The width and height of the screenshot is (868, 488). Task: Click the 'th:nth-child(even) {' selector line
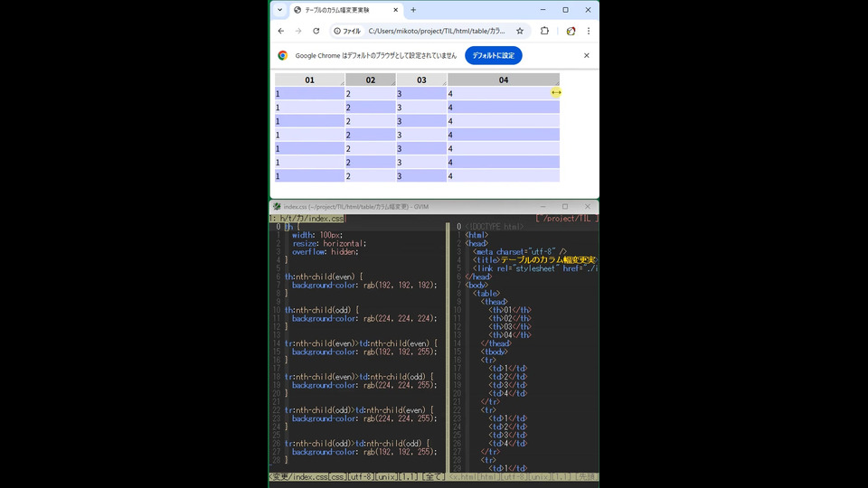tap(324, 277)
